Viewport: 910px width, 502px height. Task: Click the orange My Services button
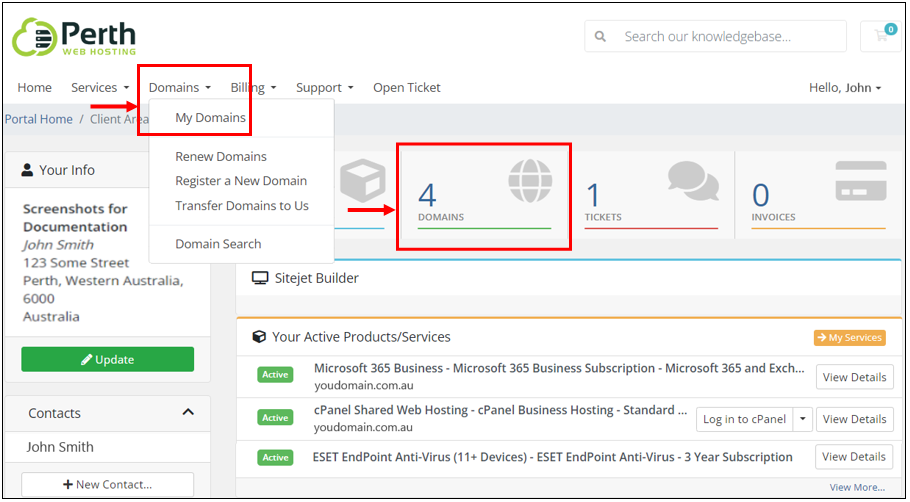tap(850, 338)
